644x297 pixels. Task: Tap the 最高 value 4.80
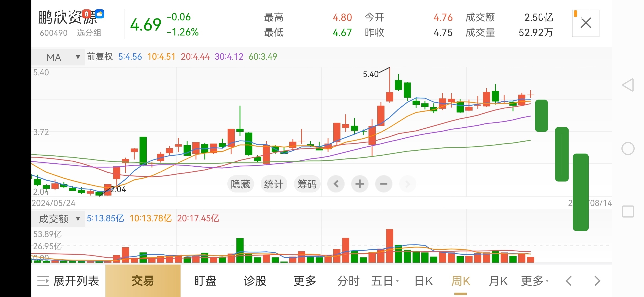[x=342, y=18]
